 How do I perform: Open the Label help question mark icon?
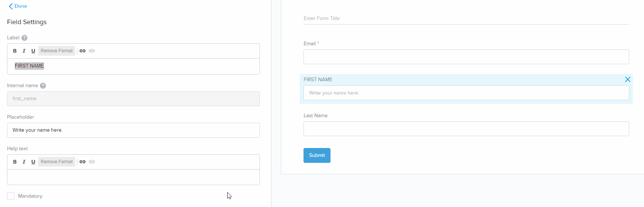pyautogui.click(x=24, y=38)
